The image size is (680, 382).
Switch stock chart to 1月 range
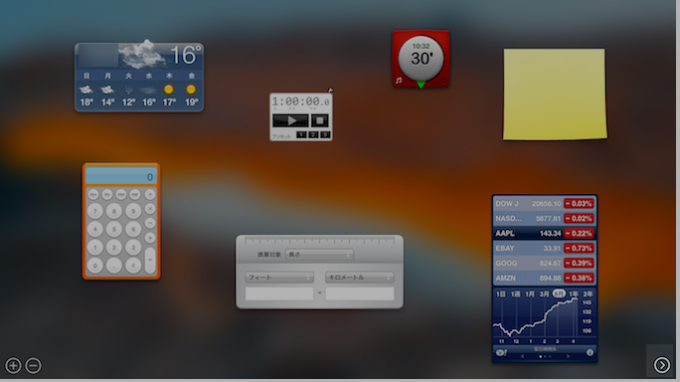530,294
